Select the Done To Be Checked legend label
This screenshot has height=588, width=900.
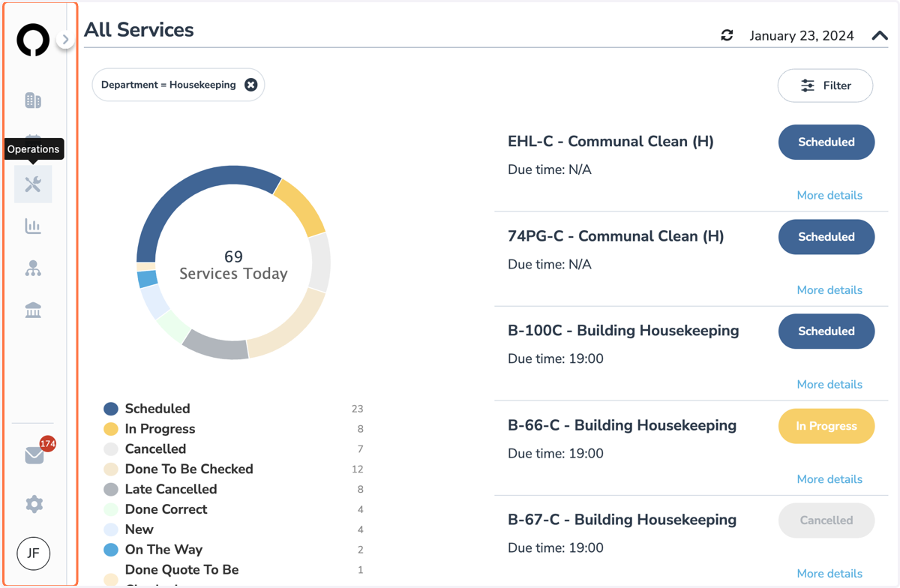(x=189, y=469)
